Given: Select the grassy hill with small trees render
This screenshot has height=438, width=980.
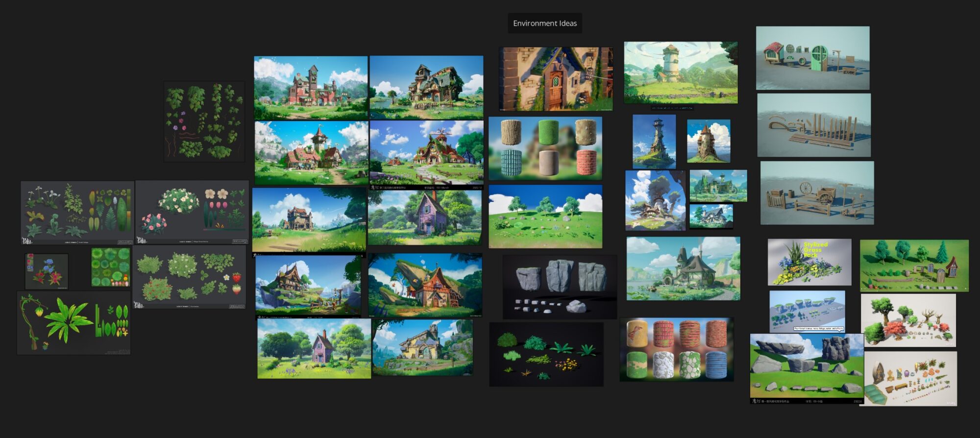Looking at the screenshot, I should [545, 216].
